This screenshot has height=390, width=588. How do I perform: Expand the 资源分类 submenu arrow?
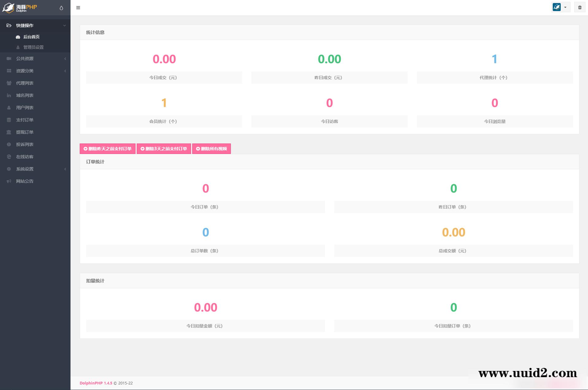pyautogui.click(x=65, y=71)
